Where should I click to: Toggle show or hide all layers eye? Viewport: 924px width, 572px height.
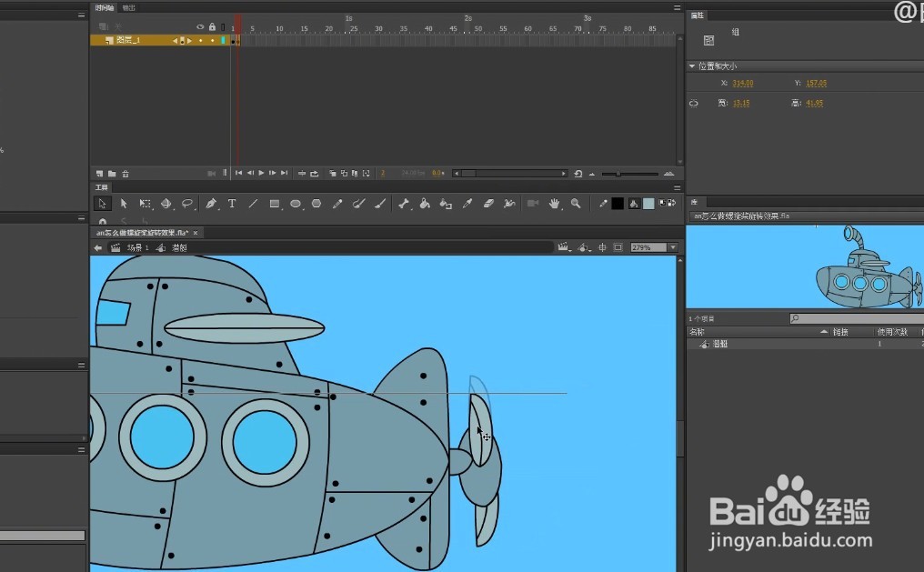[200, 27]
